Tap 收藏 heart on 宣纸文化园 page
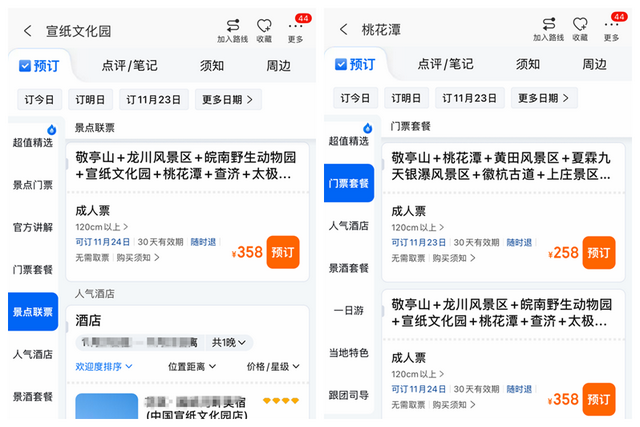The image size is (640, 427). coord(264,30)
